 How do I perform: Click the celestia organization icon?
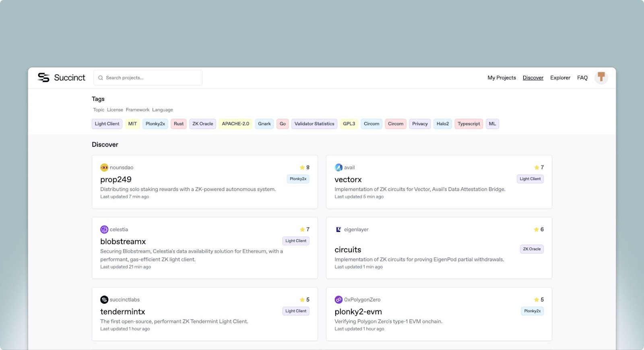tap(104, 229)
